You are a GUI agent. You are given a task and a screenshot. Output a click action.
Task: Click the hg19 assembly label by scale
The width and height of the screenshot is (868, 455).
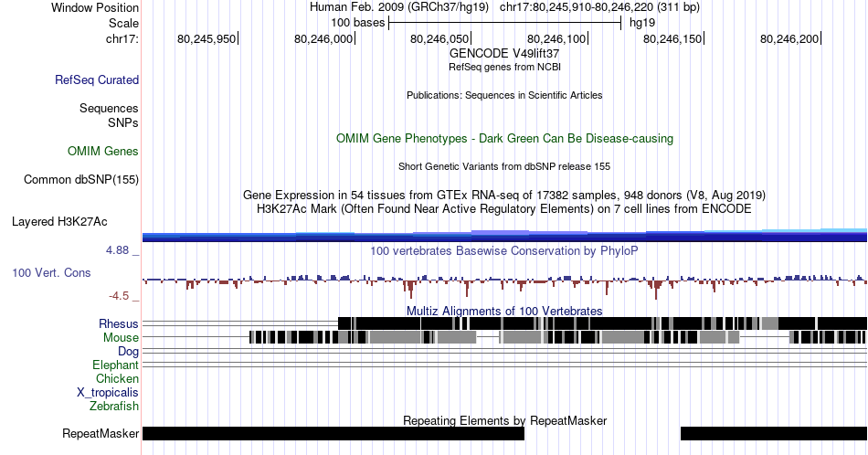tap(642, 23)
